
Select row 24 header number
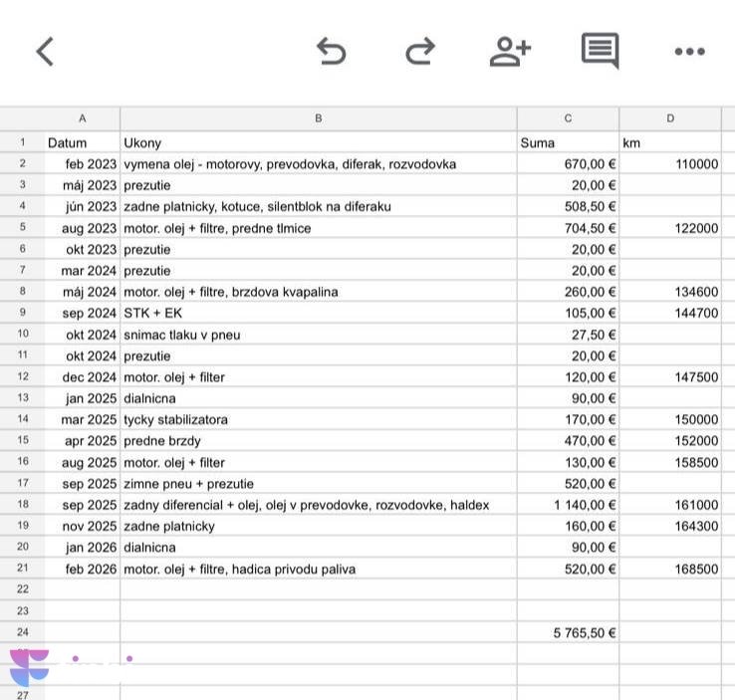coord(22,632)
